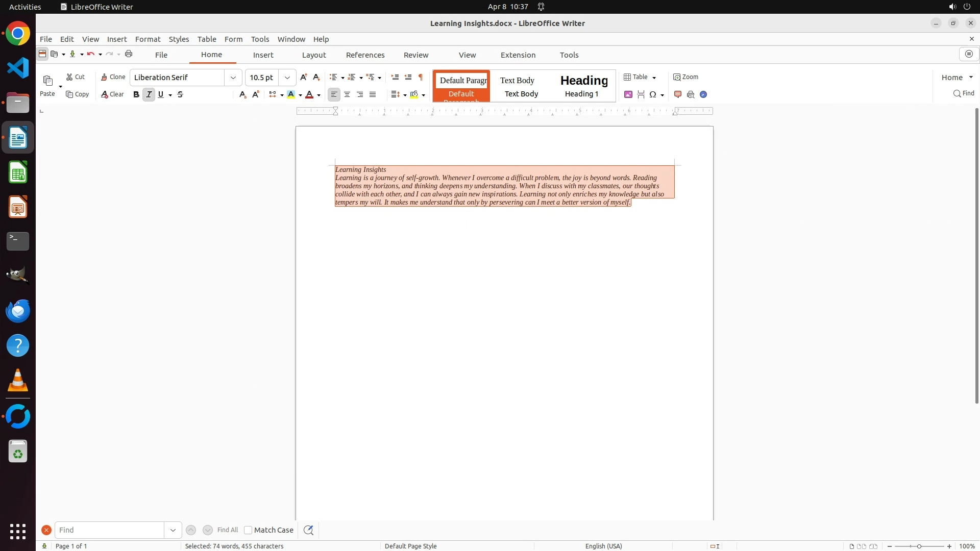
Task: Click in the Find text field
Action: click(x=109, y=530)
